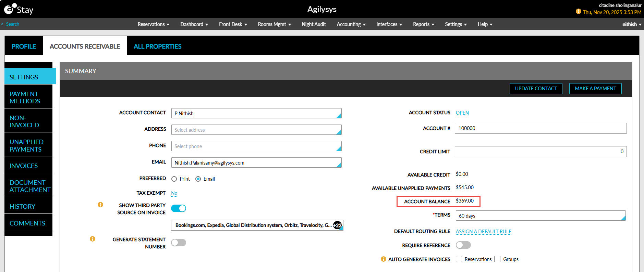The image size is (644, 272).
Task: Check the Reservations auto generate checkbox
Action: tap(459, 259)
